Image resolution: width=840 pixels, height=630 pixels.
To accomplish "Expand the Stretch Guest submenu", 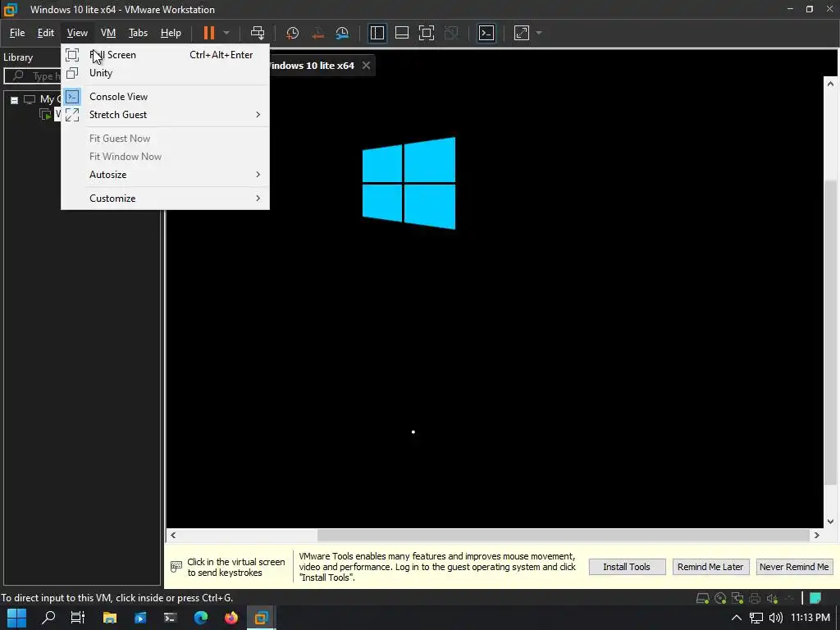I will (x=165, y=115).
